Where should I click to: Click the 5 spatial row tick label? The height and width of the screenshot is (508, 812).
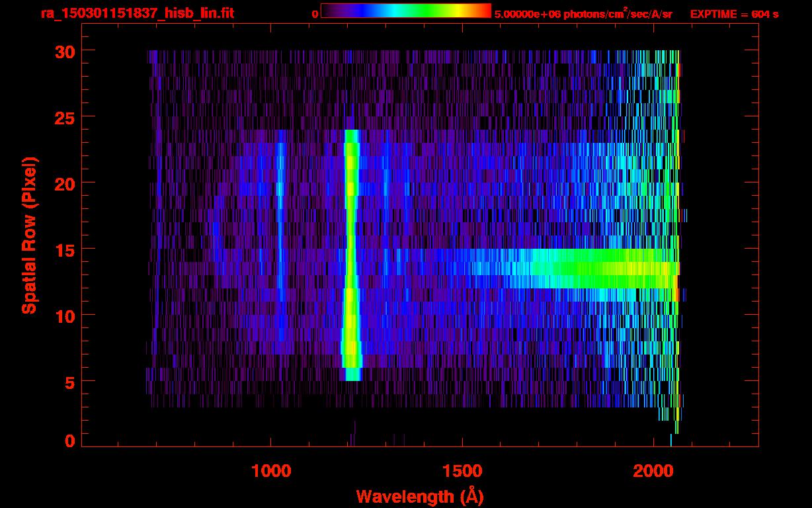71,382
